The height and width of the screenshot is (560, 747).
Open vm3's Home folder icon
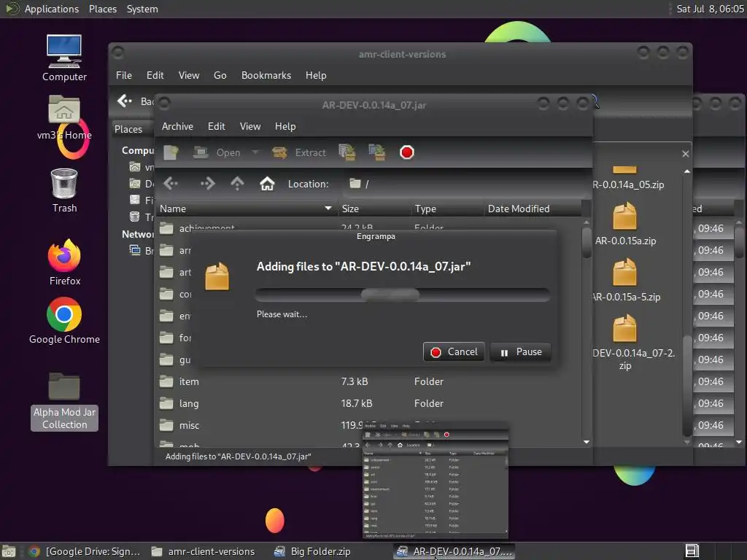(64, 117)
